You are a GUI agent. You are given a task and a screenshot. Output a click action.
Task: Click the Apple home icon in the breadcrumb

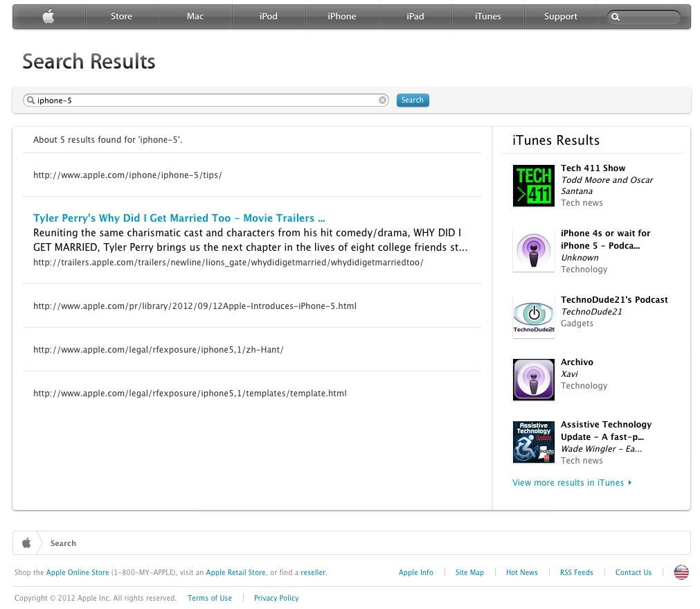click(27, 543)
